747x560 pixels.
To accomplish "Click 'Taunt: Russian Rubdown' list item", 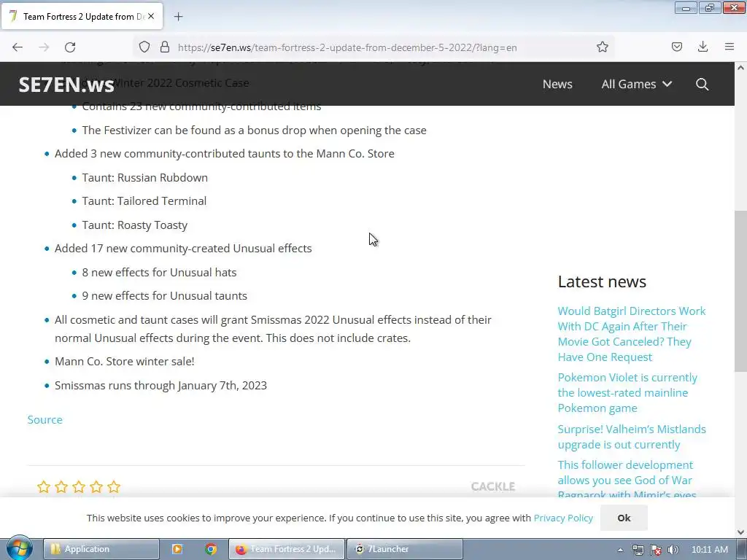I will 145,178.
